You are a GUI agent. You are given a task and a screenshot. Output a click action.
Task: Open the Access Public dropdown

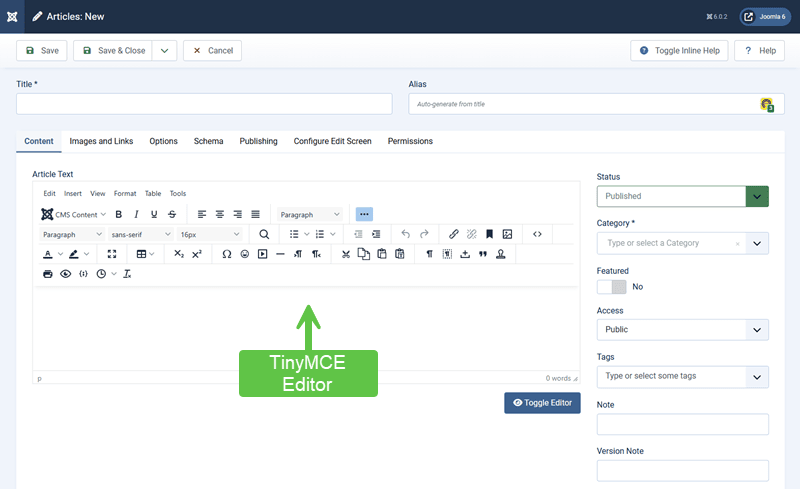(683, 330)
